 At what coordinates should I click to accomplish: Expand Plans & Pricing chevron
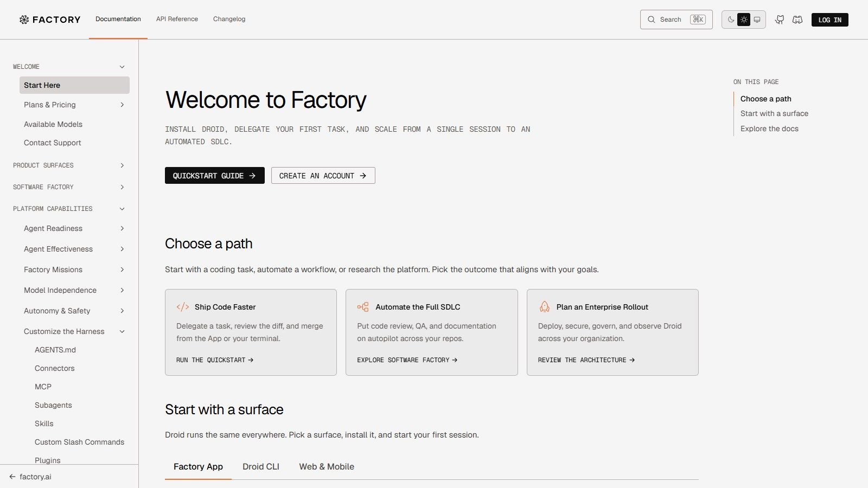tap(122, 105)
